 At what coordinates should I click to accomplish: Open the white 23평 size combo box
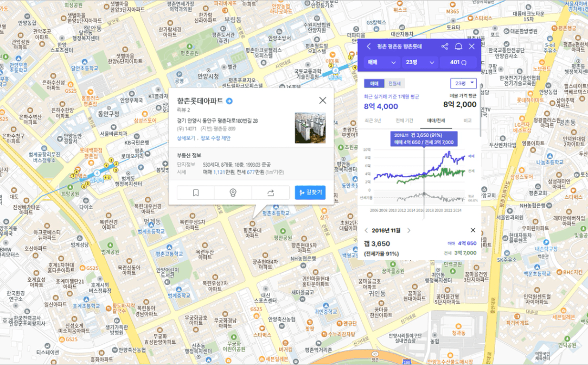coord(463,83)
